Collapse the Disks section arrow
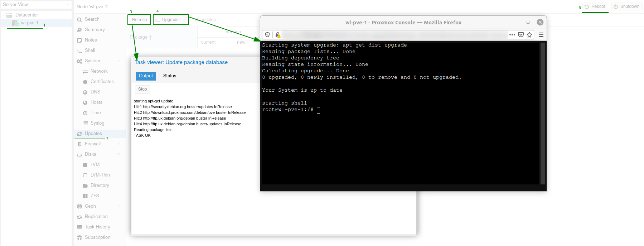This screenshot has width=644, height=246. pyautogui.click(x=119, y=154)
